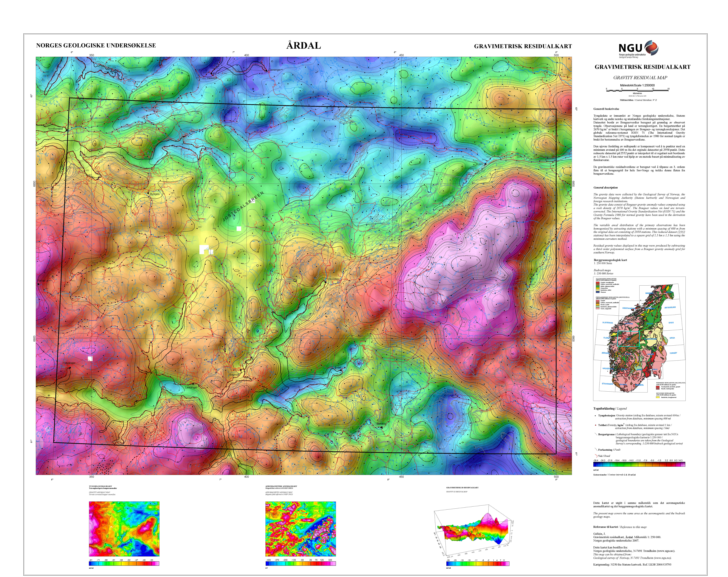Click the Forkastning fault line symbol
728x577 pixels.
596,449
